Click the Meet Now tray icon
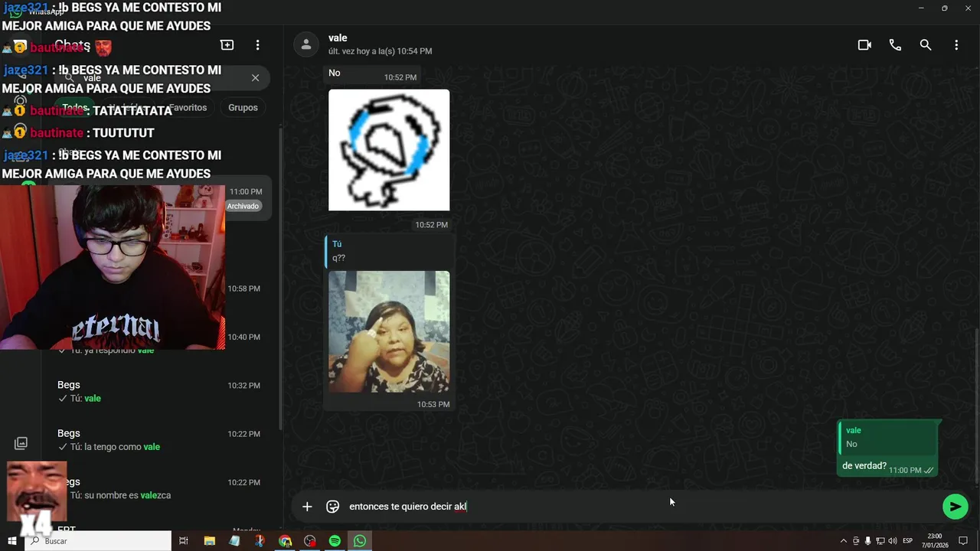Viewport: 980px width, 551px height. (856, 541)
